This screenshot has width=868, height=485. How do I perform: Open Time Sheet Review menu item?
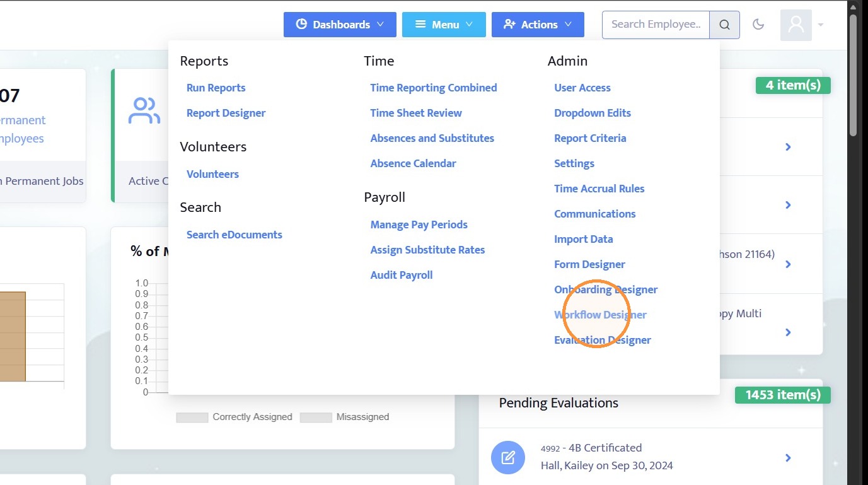[416, 113]
